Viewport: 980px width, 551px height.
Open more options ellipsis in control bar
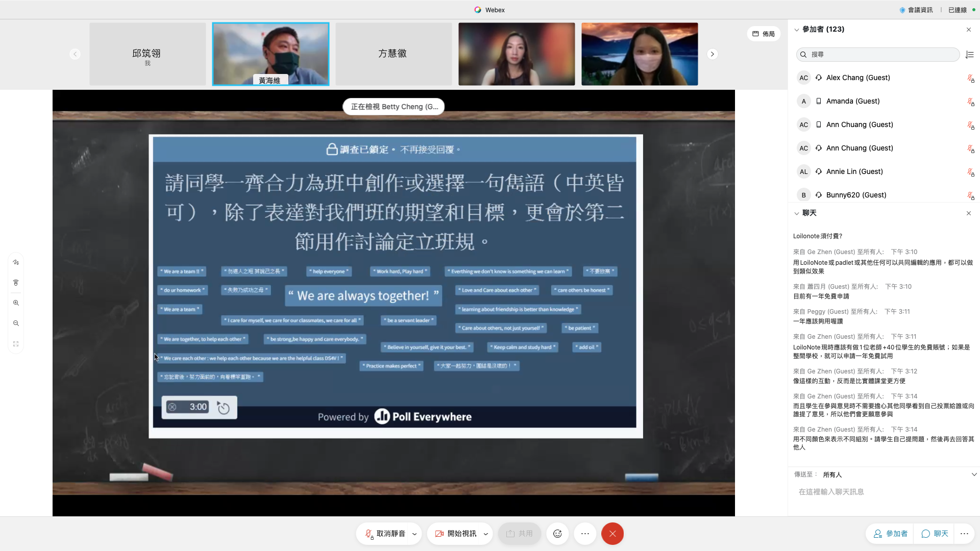(585, 534)
